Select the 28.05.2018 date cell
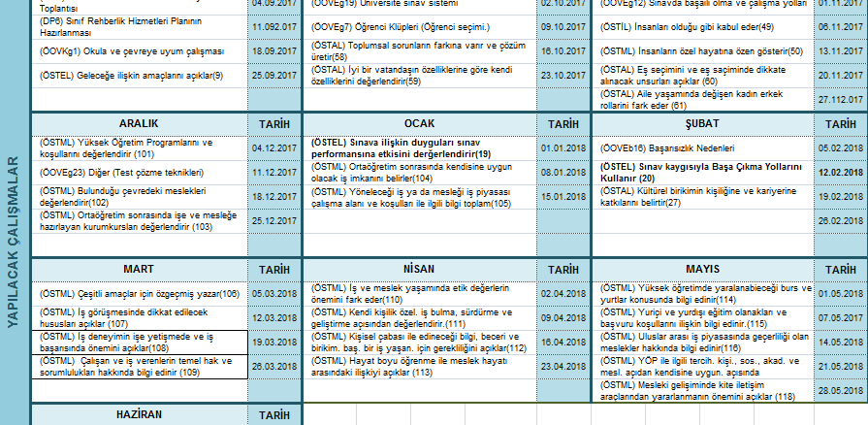Viewport: 868px width, 425px height. [840, 390]
